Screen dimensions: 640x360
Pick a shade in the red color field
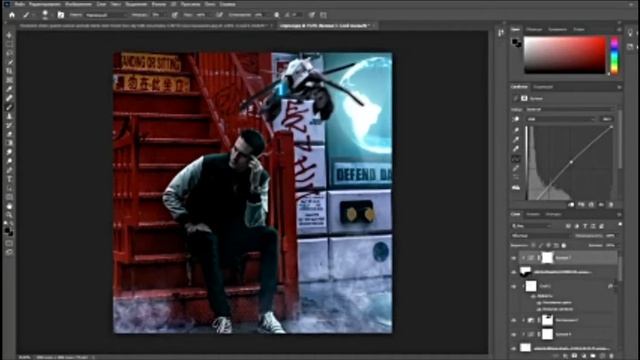pyautogui.click(x=565, y=55)
